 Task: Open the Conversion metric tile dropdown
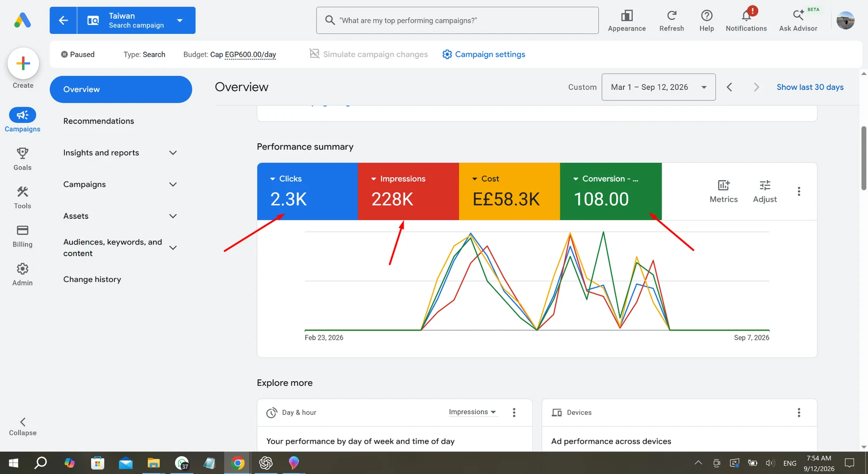(610, 191)
